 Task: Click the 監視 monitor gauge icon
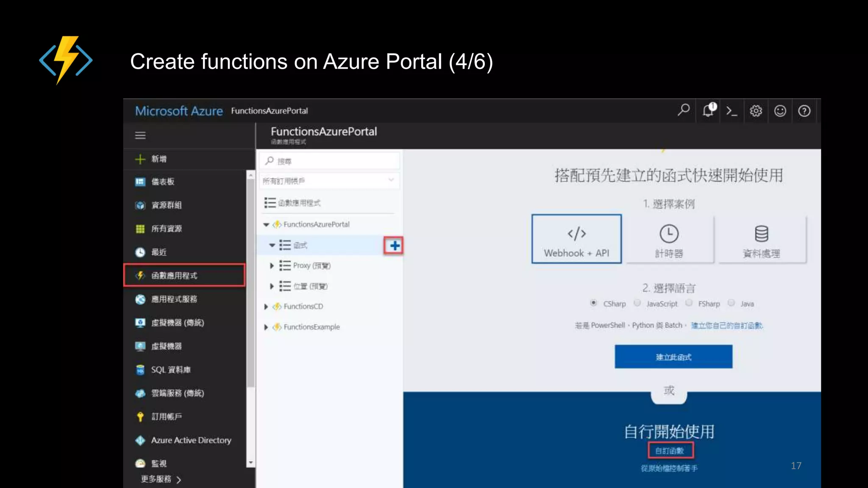pyautogui.click(x=140, y=463)
